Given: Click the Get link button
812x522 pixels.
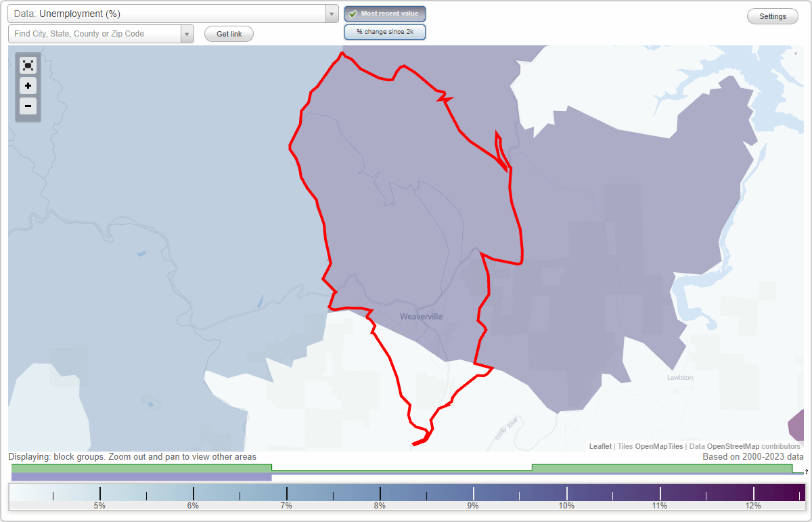Looking at the screenshot, I should 229,34.
